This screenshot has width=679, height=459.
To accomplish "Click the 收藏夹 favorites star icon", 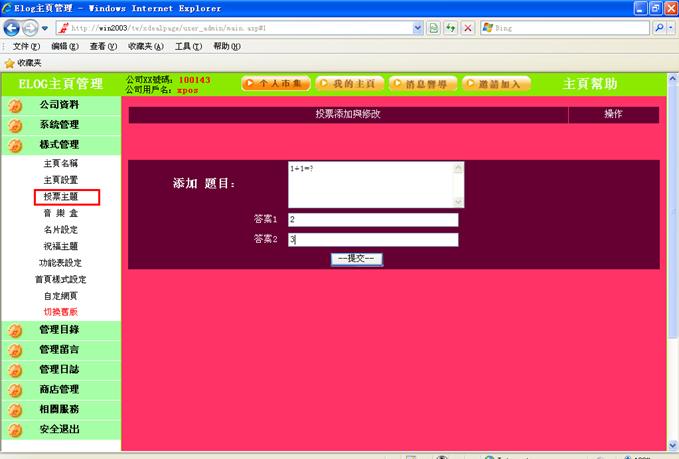I will 9,62.
